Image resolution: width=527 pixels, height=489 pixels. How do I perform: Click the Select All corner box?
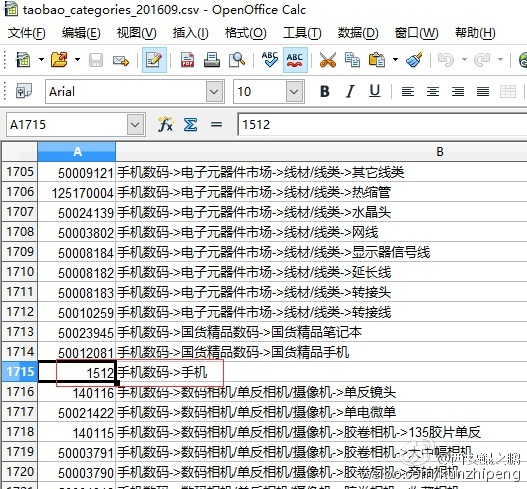(20, 152)
